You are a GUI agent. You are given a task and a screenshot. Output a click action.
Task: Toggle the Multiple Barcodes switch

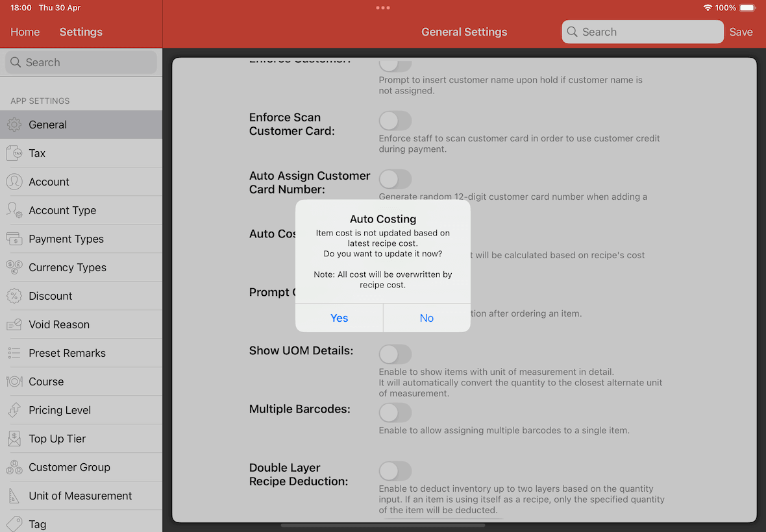point(395,413)
